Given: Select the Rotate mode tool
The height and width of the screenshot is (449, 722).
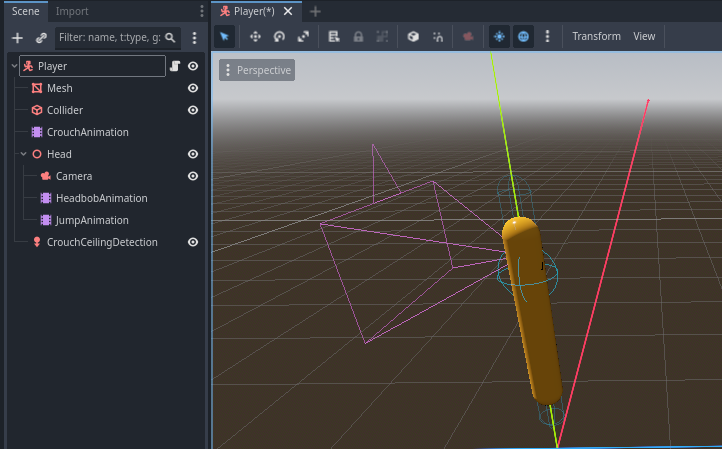Looking at the screenshot, I should coord(279,36).
